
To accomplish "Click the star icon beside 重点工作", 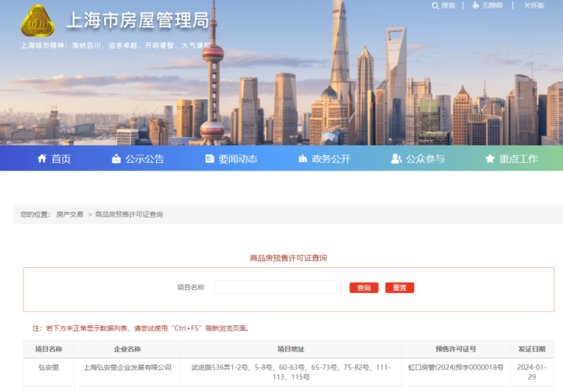I will tap(490, 158).
